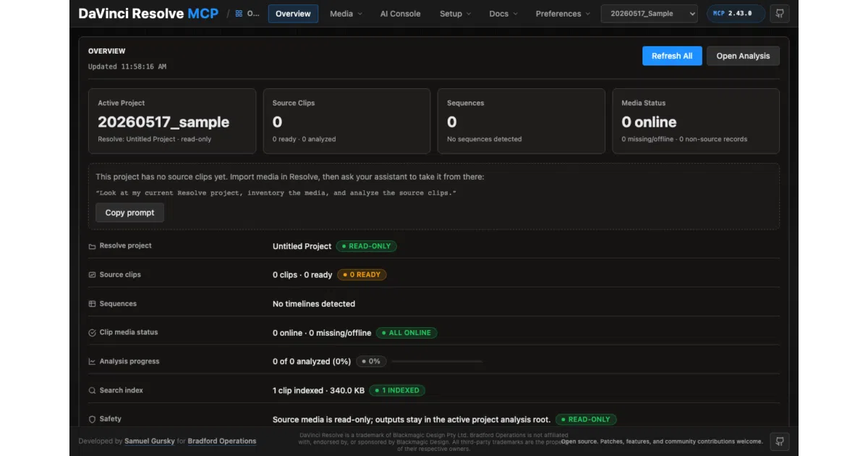Copy the suggested assistant prompt

tap(129, 213)
